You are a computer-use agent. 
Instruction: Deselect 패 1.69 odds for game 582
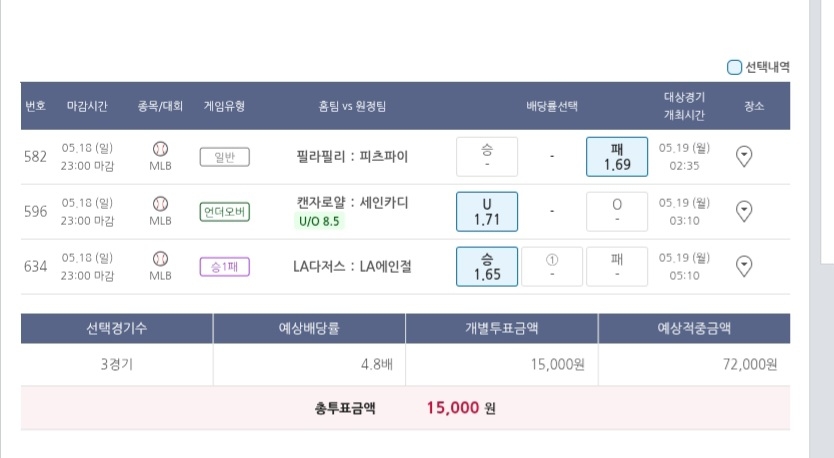point(617,157)
